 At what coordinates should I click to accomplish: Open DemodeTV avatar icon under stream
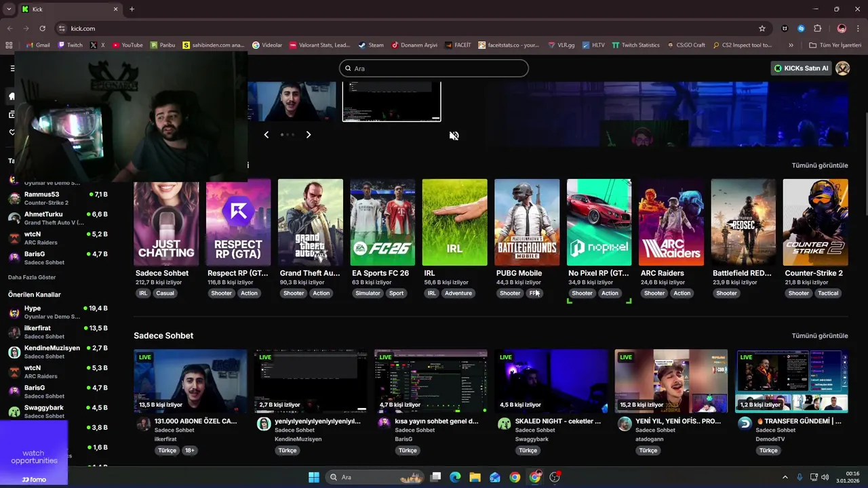click(x=745, y=424)
